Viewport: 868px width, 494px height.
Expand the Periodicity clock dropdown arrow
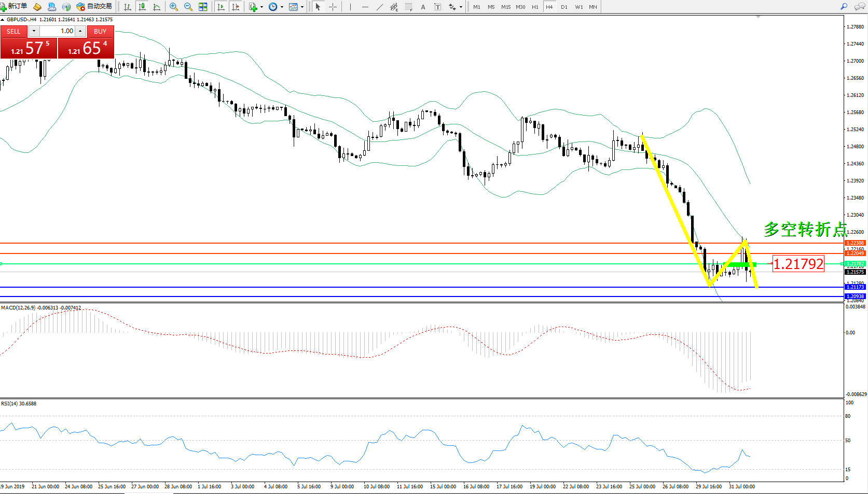pos(282,7)
